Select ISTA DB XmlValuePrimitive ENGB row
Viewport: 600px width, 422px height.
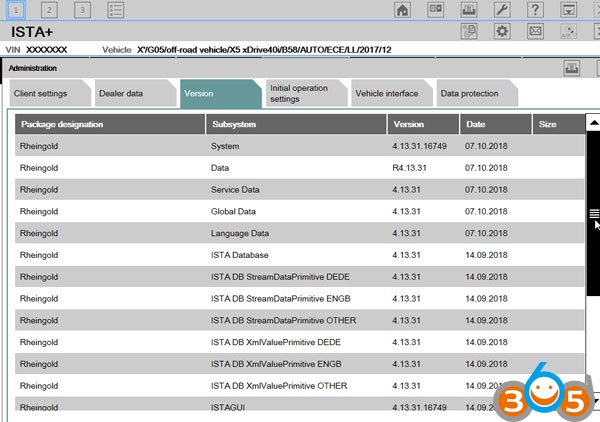coord(300,364)
